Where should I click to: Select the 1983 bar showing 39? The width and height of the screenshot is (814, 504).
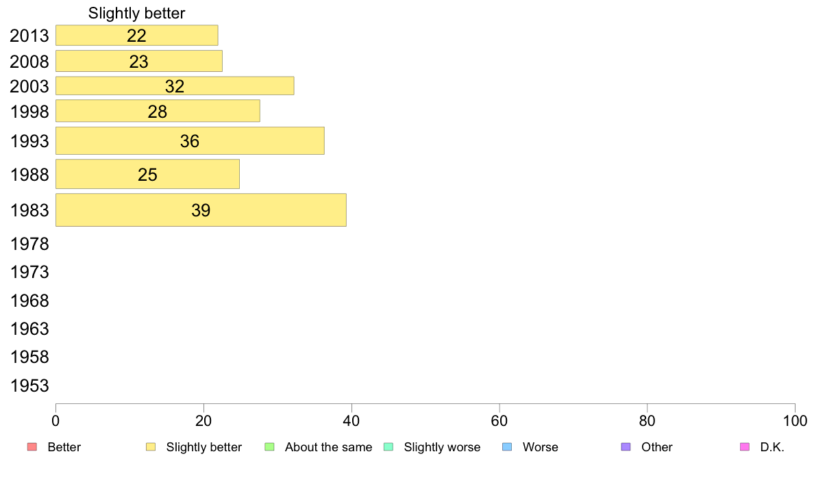click(x=201, y=210)
